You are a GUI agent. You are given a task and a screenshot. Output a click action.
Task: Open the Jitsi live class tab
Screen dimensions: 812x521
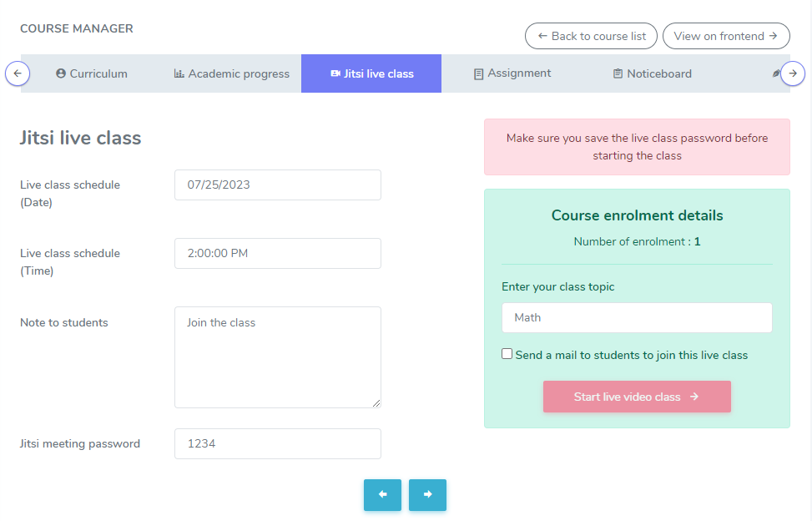pos(371,73)
